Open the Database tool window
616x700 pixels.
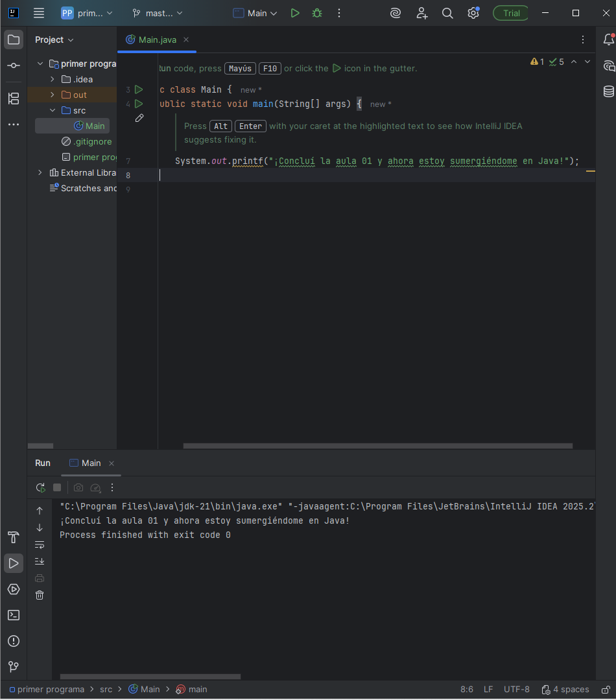pos(608,91)
